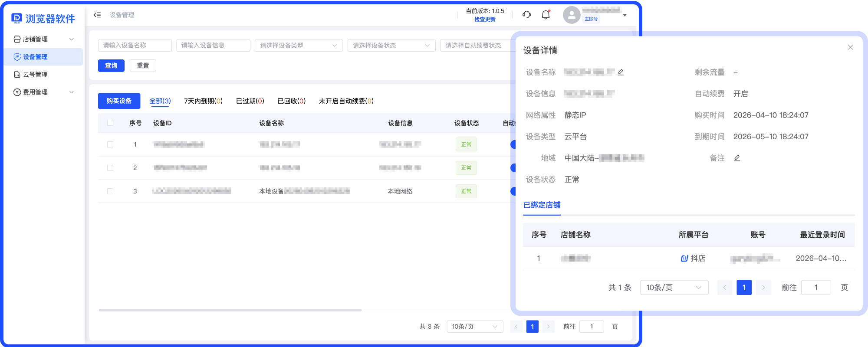Click 正常 status tag in row 3
This screenshot has height=347, width=868.
[466, 191]
